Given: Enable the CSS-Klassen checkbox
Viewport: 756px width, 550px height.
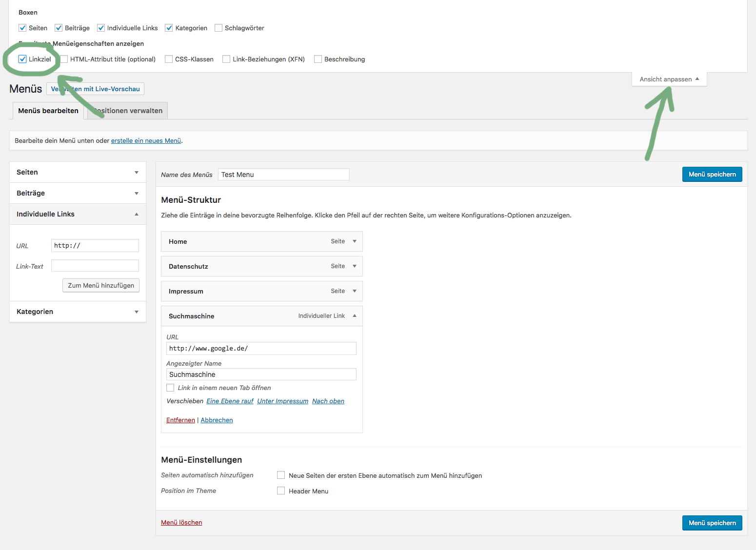Looking at the screenshot, I should point(169,59).
